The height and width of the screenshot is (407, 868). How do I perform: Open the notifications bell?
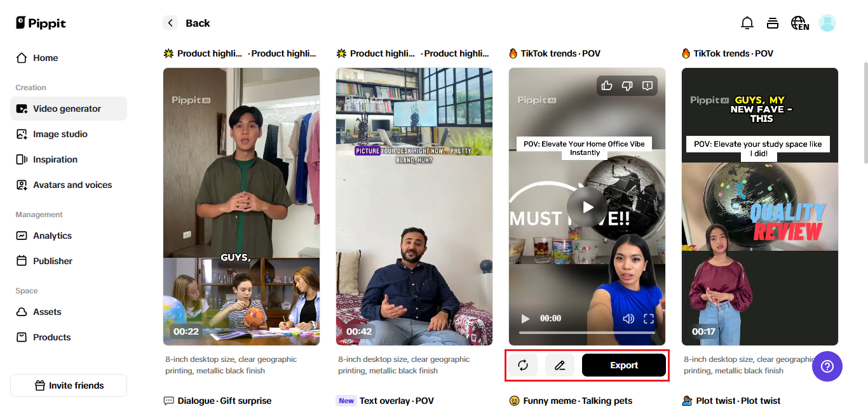click(x=747, y=23)
